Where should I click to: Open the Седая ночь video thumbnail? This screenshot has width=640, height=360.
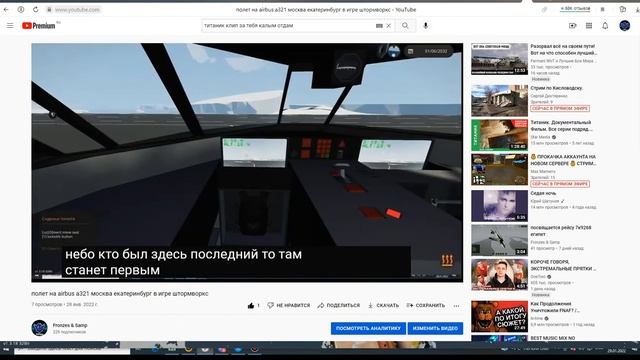click(499, 206)
